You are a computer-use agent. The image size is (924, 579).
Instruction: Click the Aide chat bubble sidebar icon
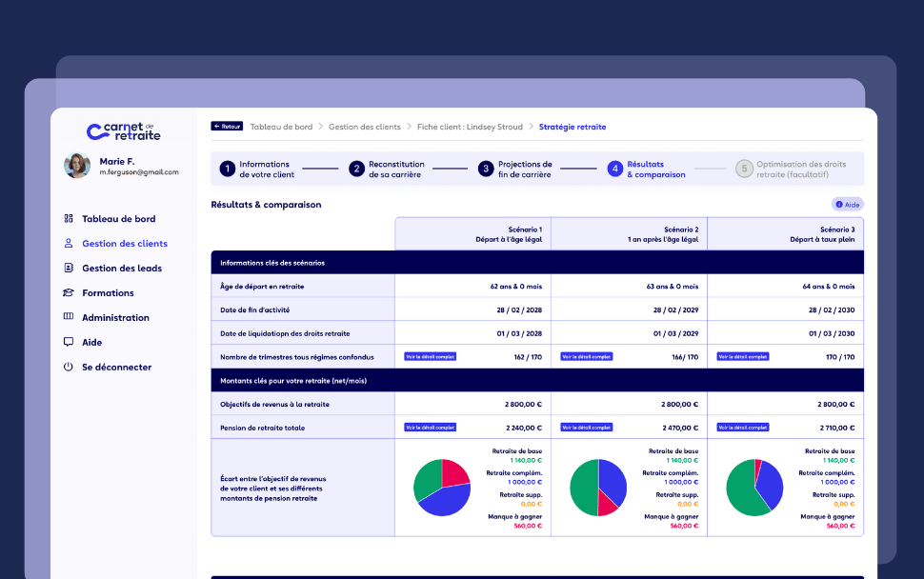point(69,342)
